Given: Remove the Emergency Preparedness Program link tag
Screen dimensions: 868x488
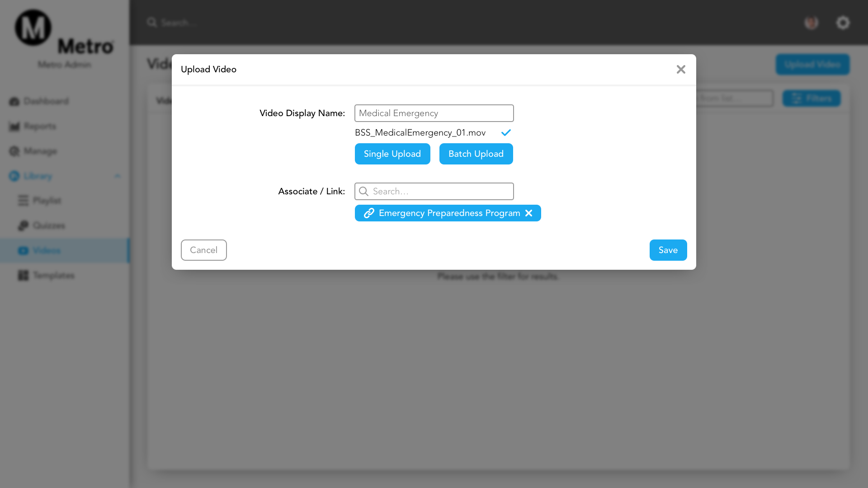Looking at the screenshot, I should click(528, 213).
